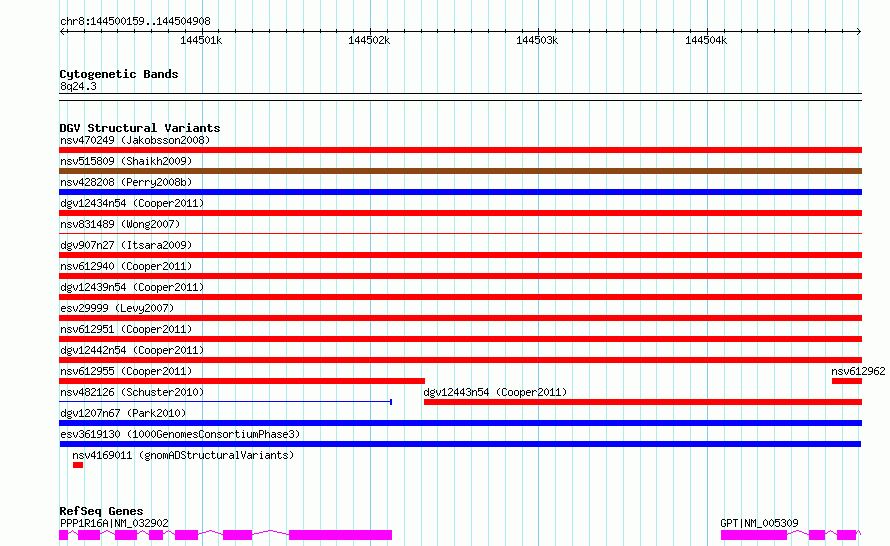Screen dimensions: 890x546
Task: Click the small red nsv4169011 gnomAD bar
Action: 78,465
